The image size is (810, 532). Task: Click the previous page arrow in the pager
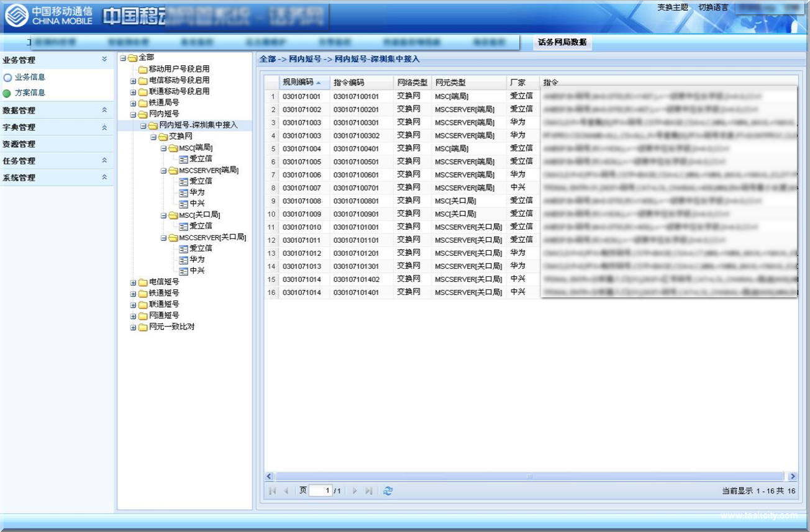286,491
